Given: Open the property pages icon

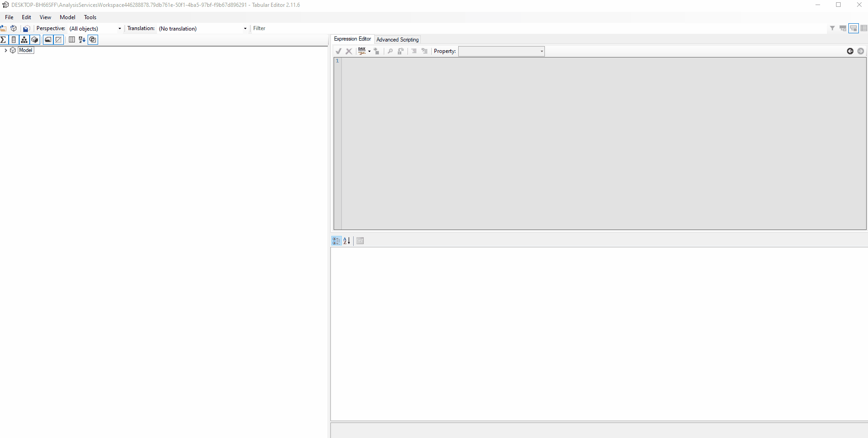Looking at the screenshot, I should pyautogui.click(x=360, y=241).
